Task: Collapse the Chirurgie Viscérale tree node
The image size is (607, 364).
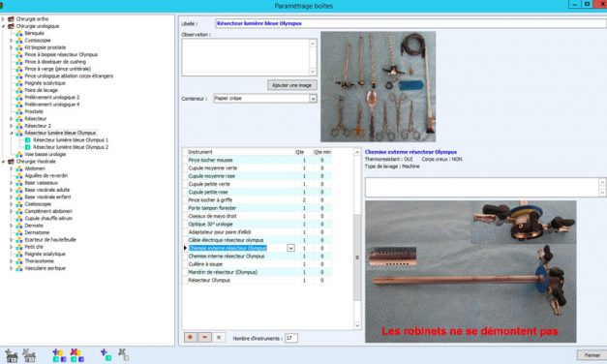Action: point(3,162)
